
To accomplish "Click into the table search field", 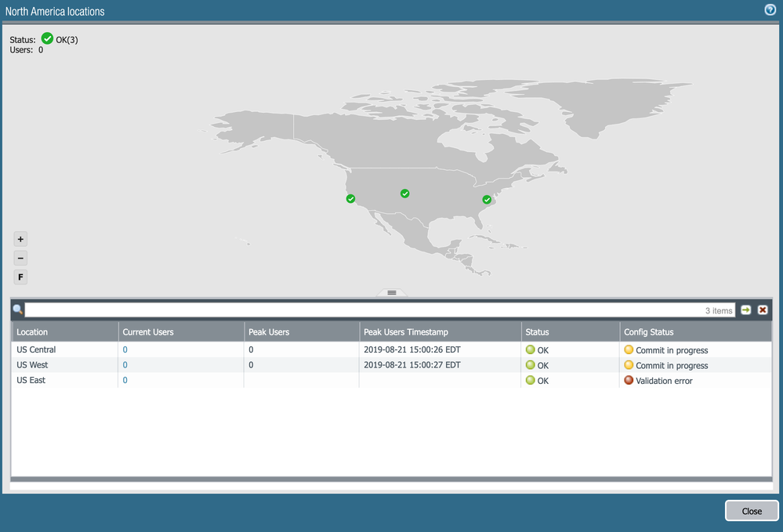I will coord(361,310).
